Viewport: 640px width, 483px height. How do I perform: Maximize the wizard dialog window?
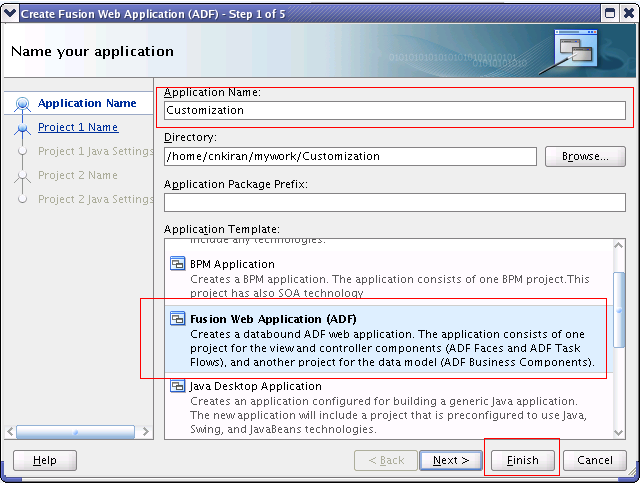tap(610, 13)
